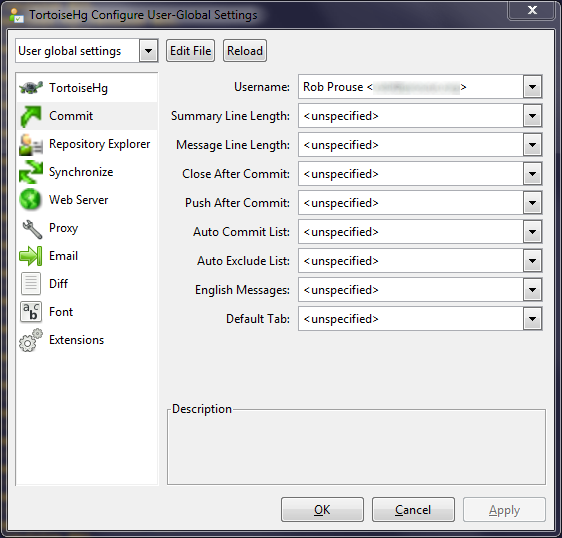Click the Auto Exclude List value field
This screenshot has height=538, width=562.
[411, 261]
